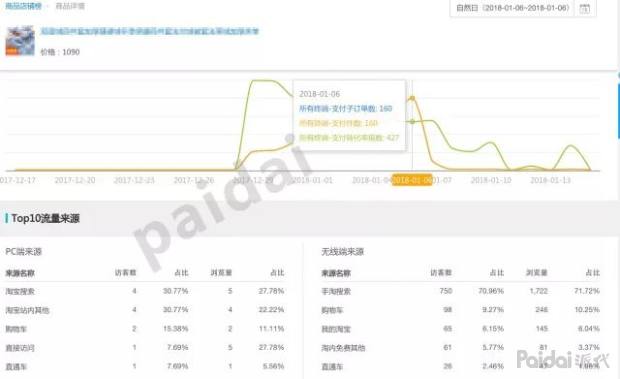The height and width of the screenshot is (379, 620).
Task: Select the 购物车 row under wireless sources
Action: (x=460, y=310)
